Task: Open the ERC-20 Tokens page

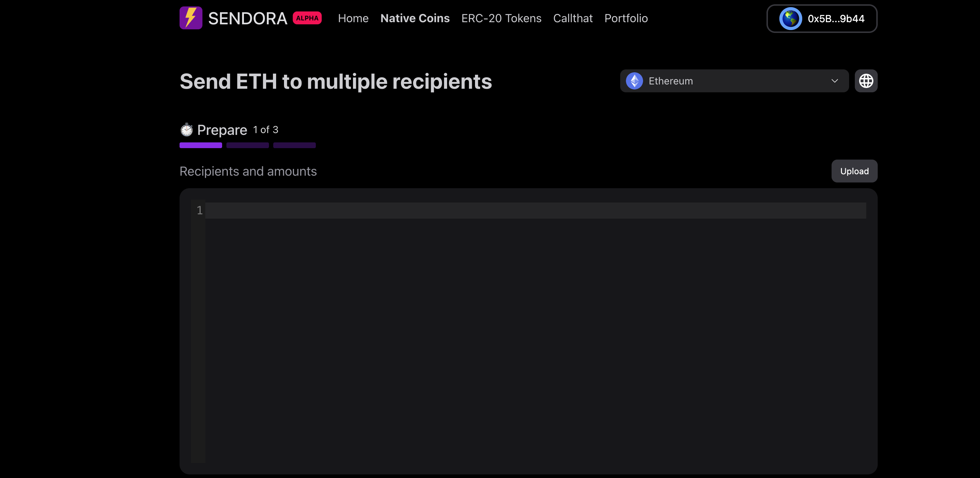Action: 501,18
